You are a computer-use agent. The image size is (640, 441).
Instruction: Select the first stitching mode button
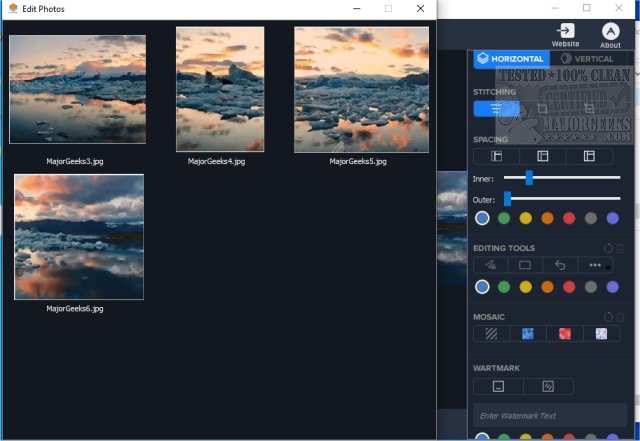pyautogui.click(x=497, y=108)
